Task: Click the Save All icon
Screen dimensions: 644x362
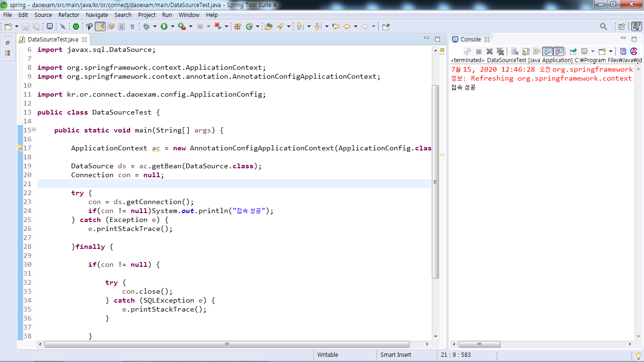Action: click(x=36, y=27)
